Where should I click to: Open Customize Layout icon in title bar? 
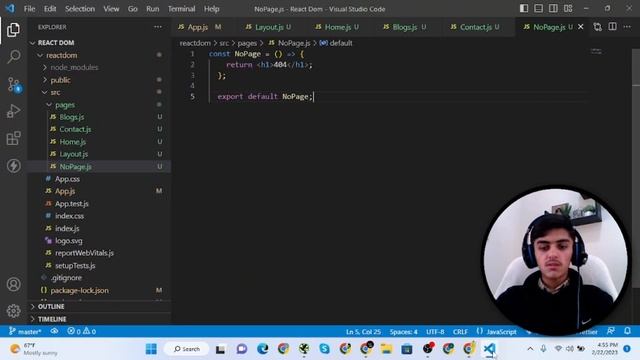568,9
